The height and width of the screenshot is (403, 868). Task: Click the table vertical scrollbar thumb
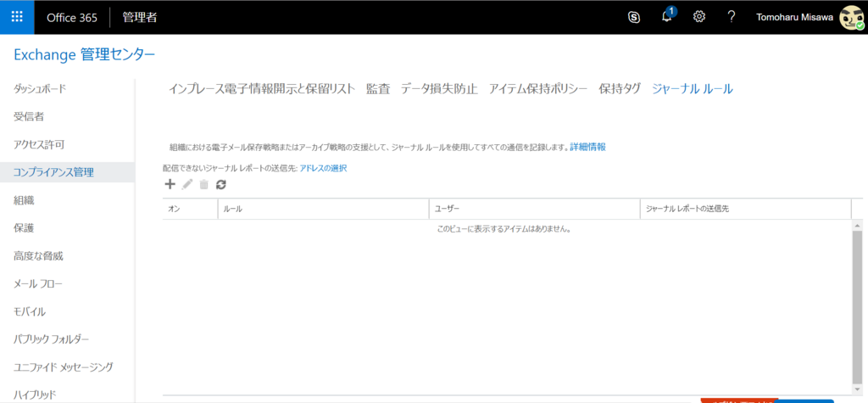[858, 308]
